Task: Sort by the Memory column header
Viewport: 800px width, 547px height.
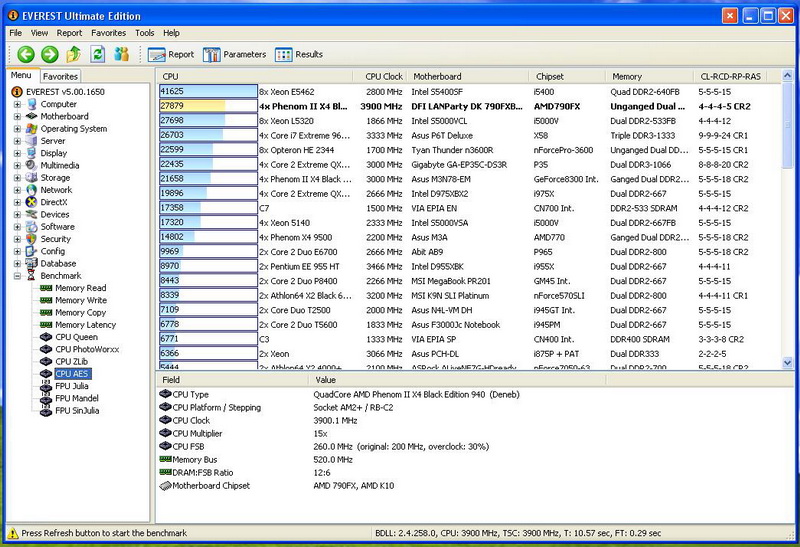Action: [649, 76]
